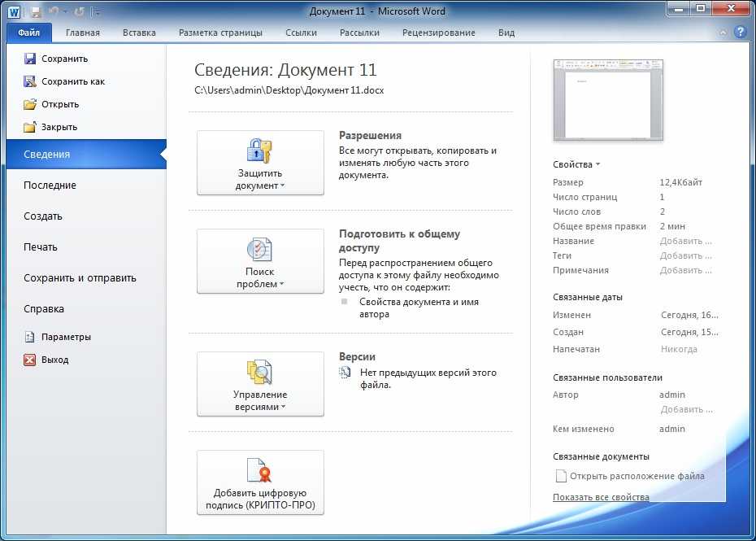This screenshot has width=756, height=541.
Task: Click the Название field to add title
Action: click(685, 241)
